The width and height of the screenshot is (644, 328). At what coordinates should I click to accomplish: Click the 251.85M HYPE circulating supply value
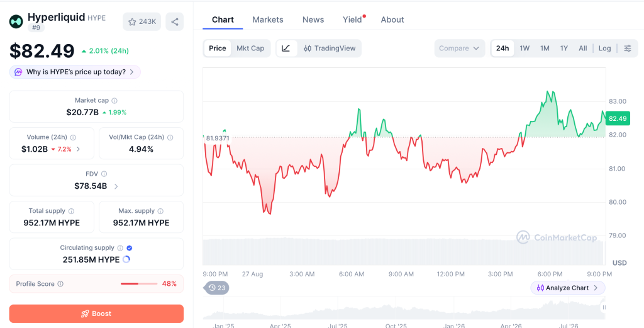coord(91,260)
